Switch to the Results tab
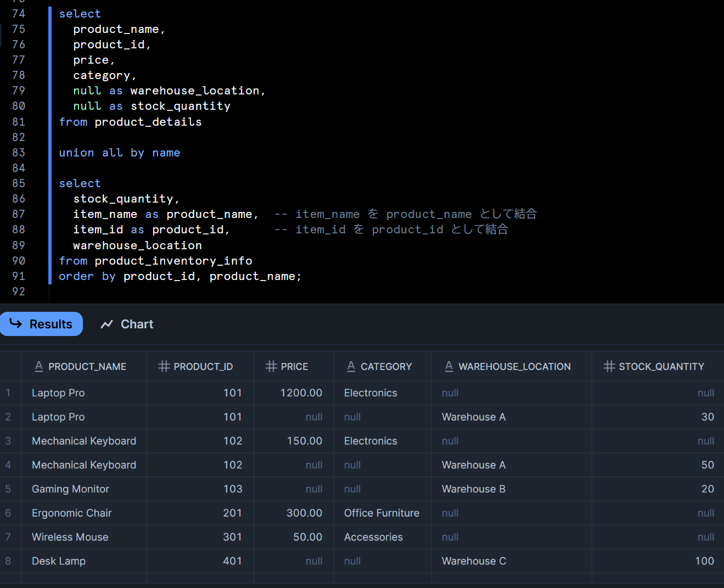The image size is (724, 588). point(41,324)
